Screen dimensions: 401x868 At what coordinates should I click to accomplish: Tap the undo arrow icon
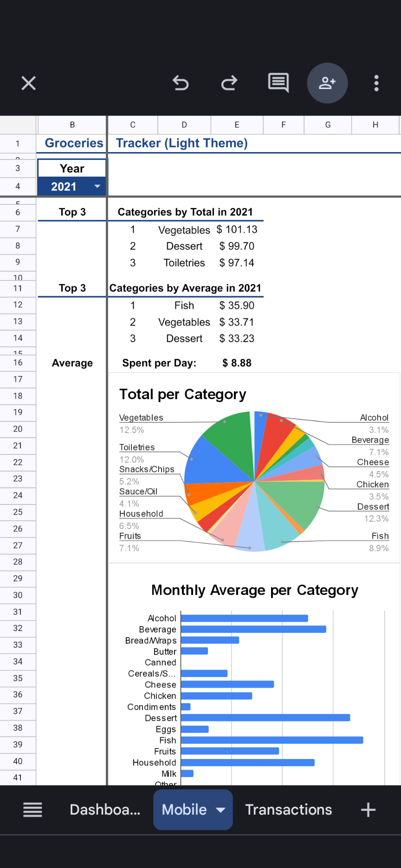(181, 83)
